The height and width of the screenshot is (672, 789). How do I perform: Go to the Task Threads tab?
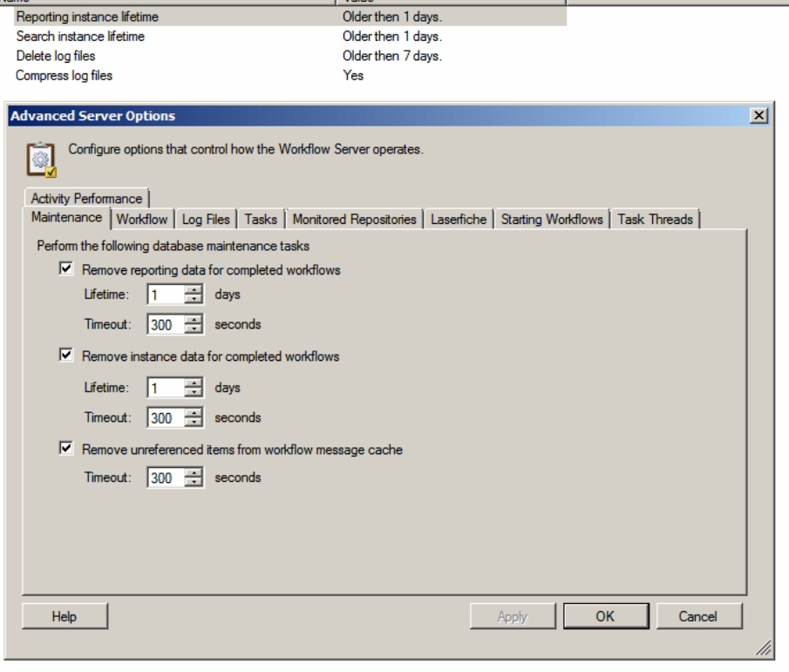[x=655, y=220]
